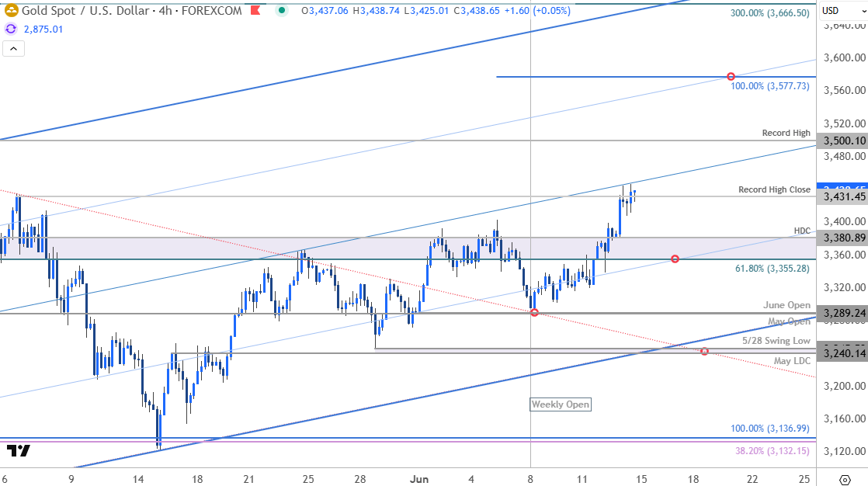The image size is (868, 486).
Task: Click the Weekly Open label box
Action: (x=561, y=404)
